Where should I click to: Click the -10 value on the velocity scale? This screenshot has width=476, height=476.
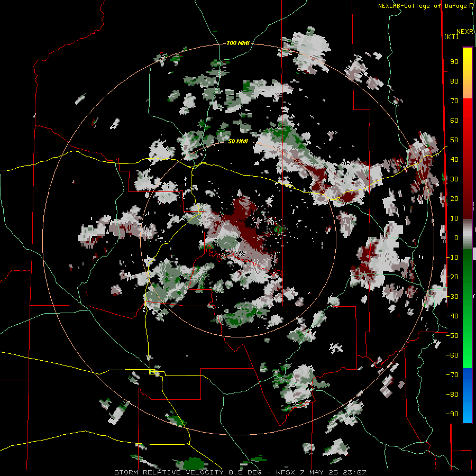click(x=452, y=258)
